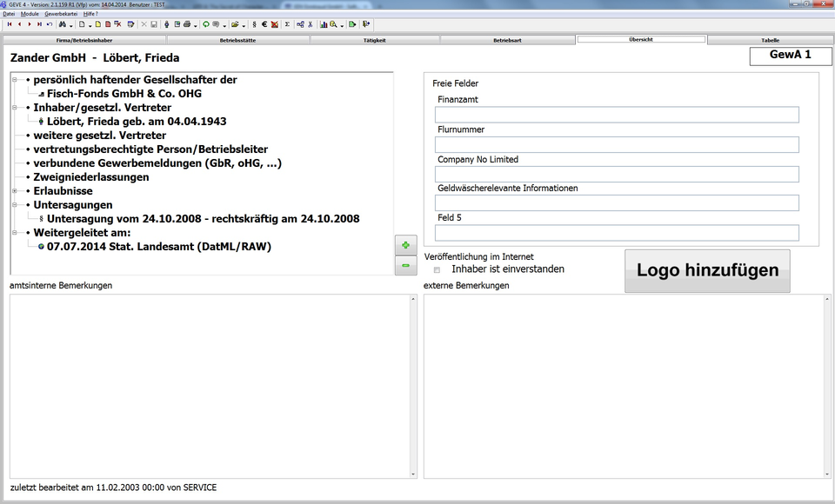Viewport: 835px width, 504px height.
Task: Expand the Erlaubnisse tree node
Action: click(15, 191)
